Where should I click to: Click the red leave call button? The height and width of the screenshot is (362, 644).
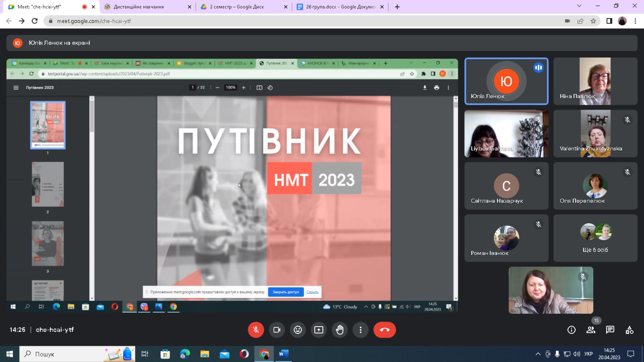pos(384,330)
